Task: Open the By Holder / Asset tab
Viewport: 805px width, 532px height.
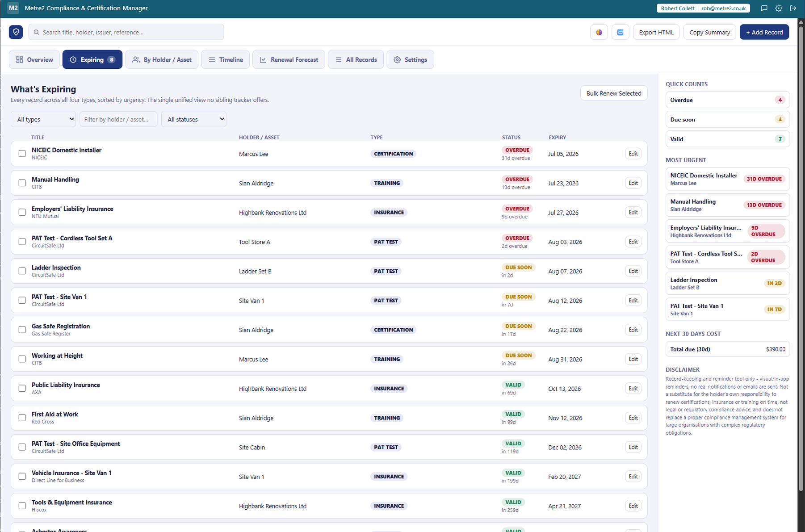Action: click(x=162, y=59)
